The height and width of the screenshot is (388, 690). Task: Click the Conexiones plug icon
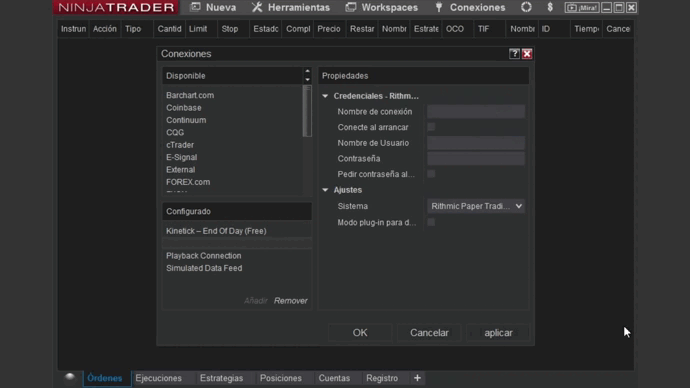[439, 7]
